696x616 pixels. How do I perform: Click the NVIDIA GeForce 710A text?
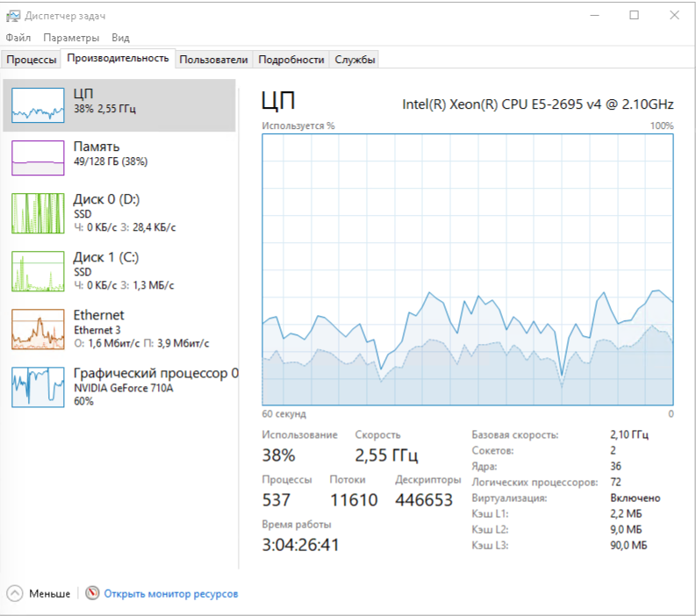pyautogui.click(x=124, y=388)
